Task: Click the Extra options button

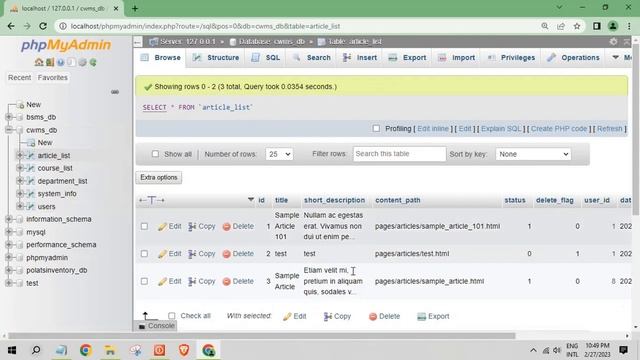Action: pos(159,178)
